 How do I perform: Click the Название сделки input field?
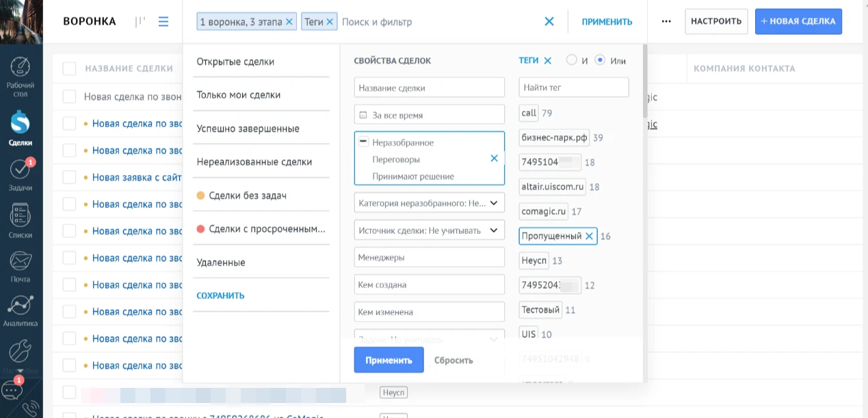[x=430, y=88]
